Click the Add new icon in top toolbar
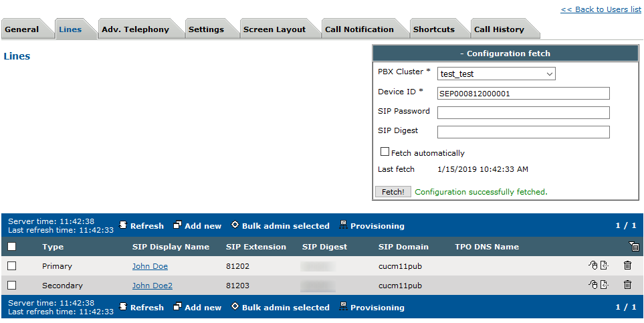The image size is (644, 323). pyautogui.click(x=177, y=225)
